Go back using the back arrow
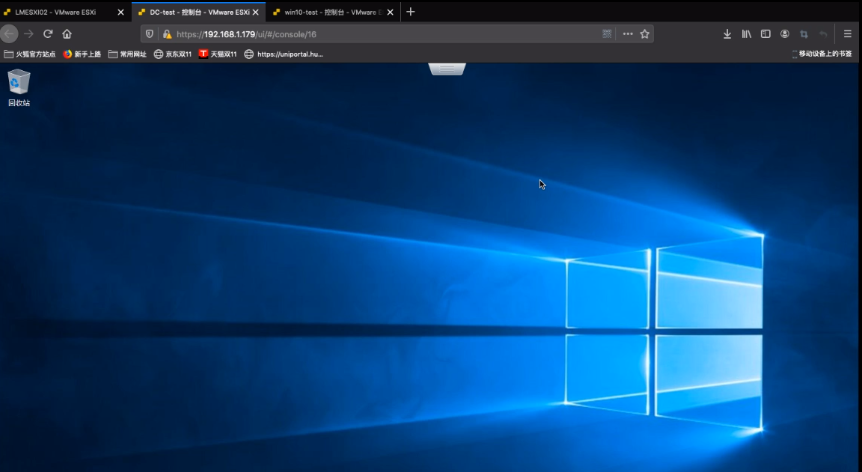The image size is (862, 472). pyautogui.click(x=9, y=34)
